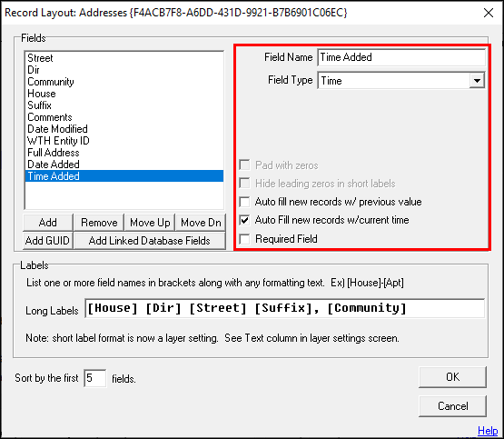Uncheck Auto Fill new records w/current time
The width and height of the screenshot is (504, 439).
point(244,220)
